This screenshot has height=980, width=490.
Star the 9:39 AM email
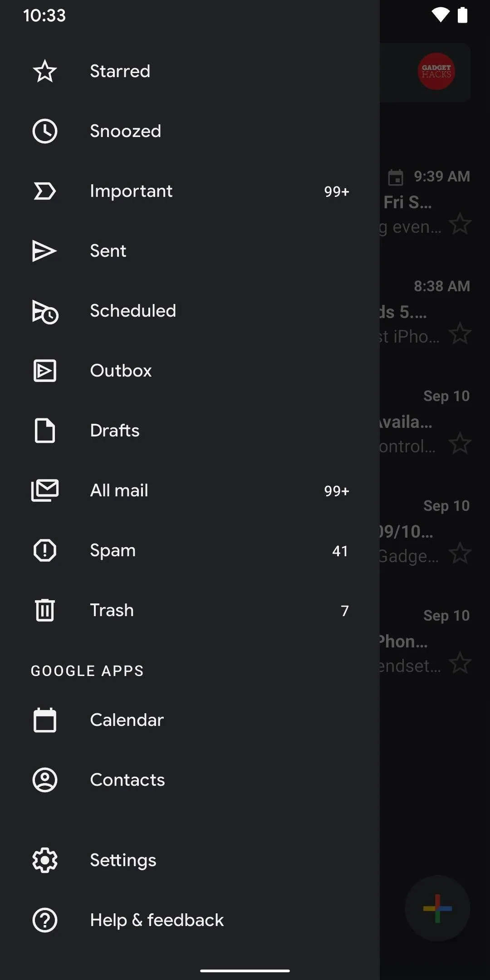click(x=460, y=224)
